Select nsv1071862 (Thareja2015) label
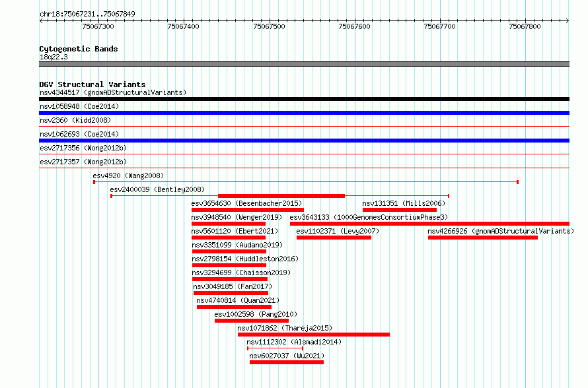588x388 pixels. point(285,328)
